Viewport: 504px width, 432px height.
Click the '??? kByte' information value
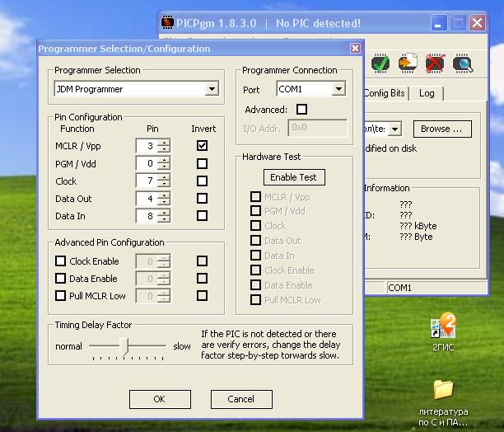click(x=418, y=226)
